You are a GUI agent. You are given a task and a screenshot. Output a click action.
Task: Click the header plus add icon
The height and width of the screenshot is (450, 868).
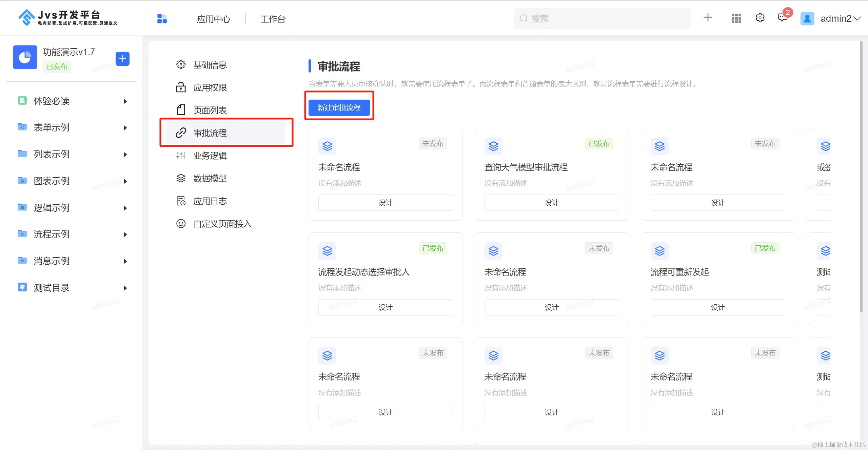708,18
